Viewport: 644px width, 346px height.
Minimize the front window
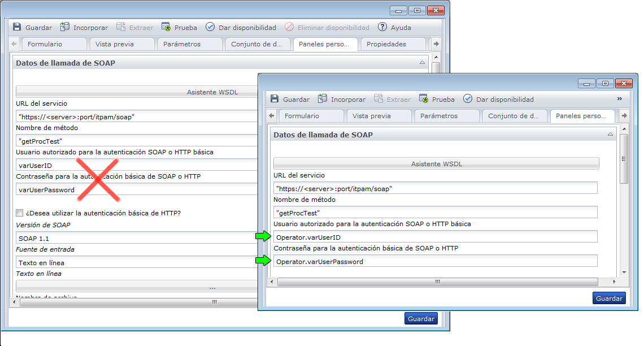(x=586, y=84)
